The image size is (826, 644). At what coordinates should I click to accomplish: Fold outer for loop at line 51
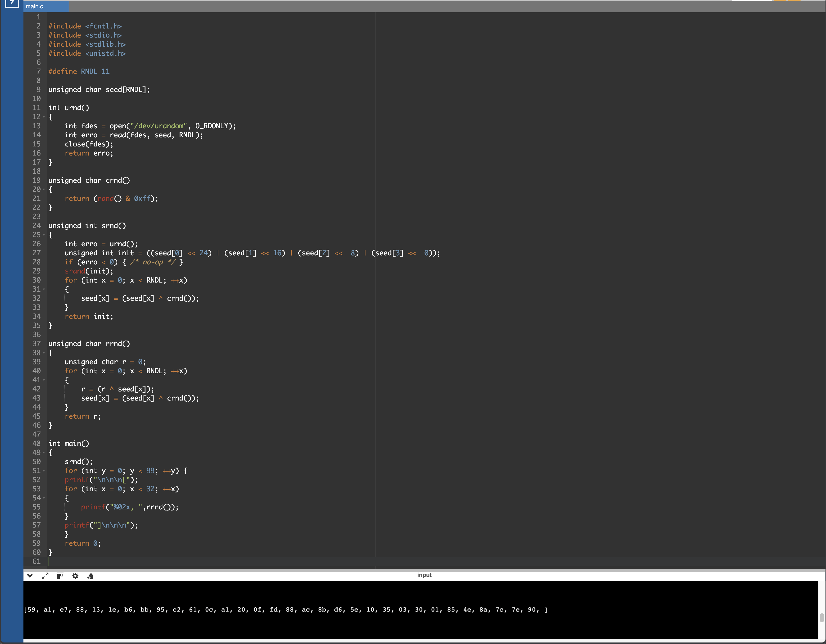[44, 471]
